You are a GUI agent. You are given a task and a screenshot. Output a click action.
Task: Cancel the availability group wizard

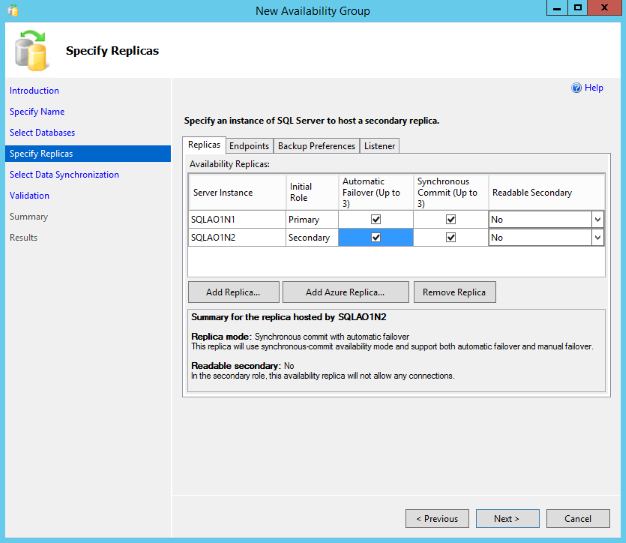pos(578,519)
